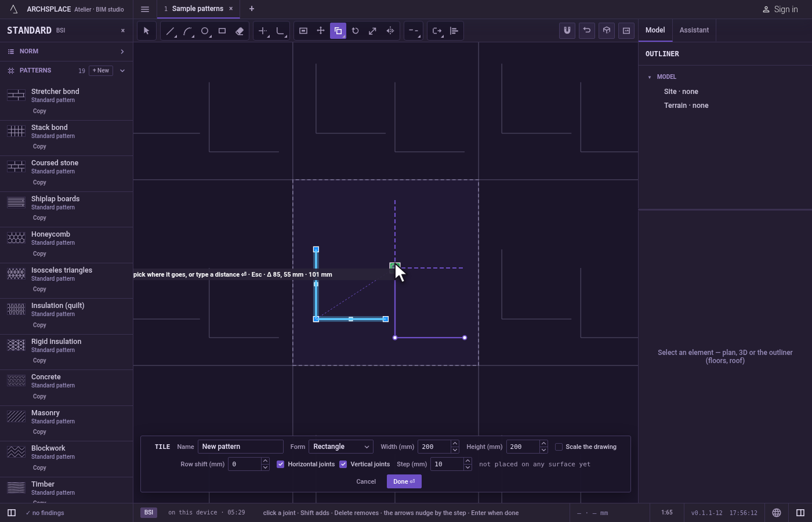
Task: Decrease the Step value with down arrow
Action: pos(467,467)
